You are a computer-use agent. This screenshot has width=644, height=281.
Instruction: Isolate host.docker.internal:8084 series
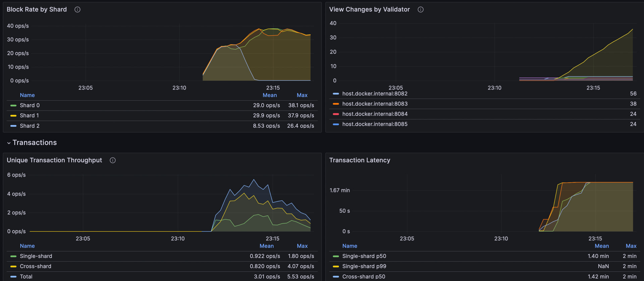point(375,114)
